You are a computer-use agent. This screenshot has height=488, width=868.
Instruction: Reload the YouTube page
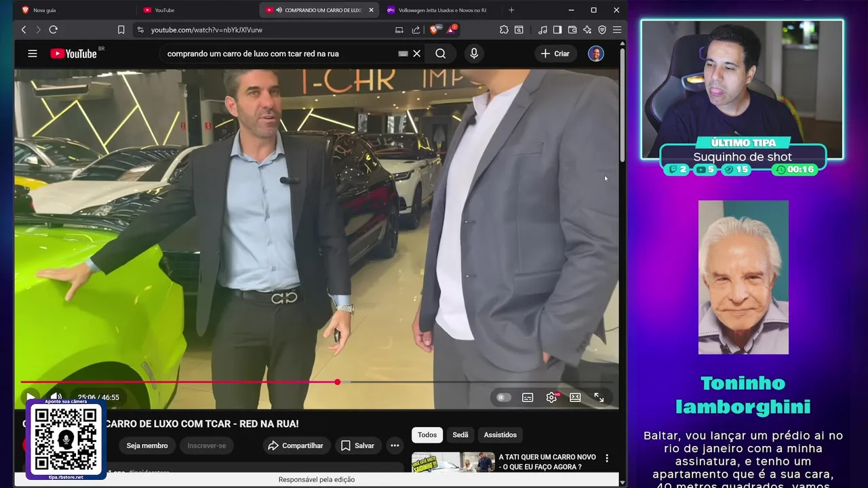[x=53, y=30]
